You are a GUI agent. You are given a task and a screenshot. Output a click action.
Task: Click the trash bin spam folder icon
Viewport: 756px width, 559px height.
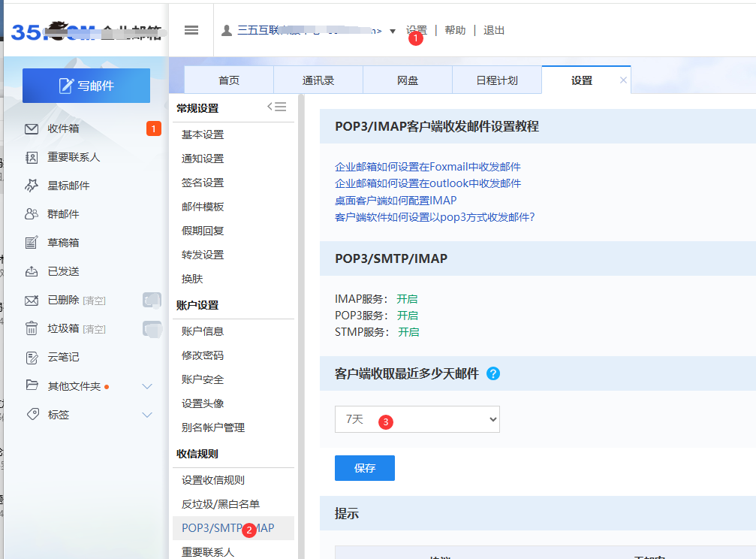(32, 328)
